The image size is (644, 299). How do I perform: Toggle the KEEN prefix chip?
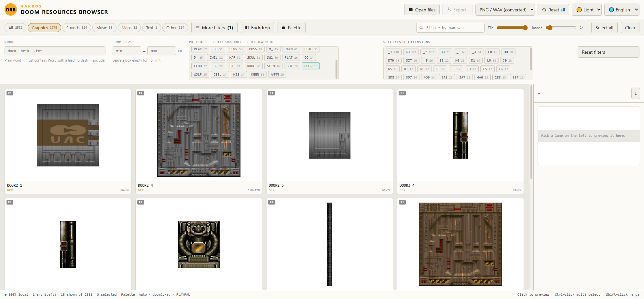257,75
